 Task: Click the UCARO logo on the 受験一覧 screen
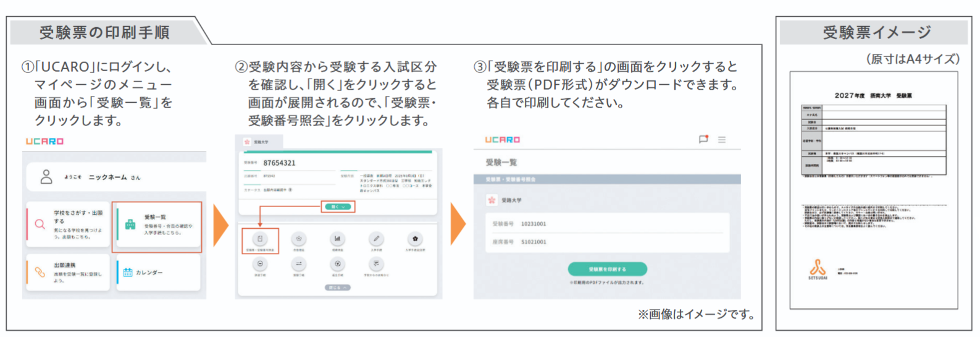pos(503,140)
